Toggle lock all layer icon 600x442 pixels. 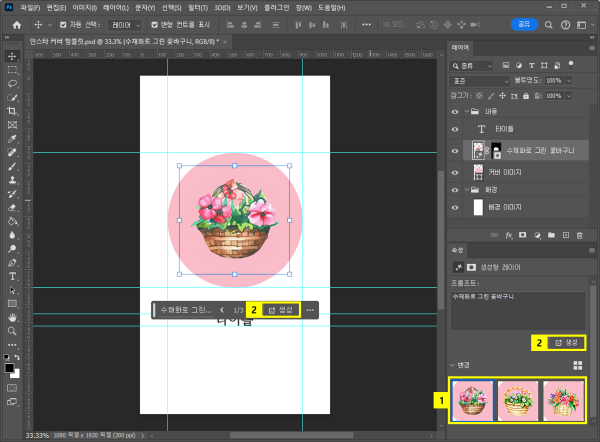(x=526, y=96)
